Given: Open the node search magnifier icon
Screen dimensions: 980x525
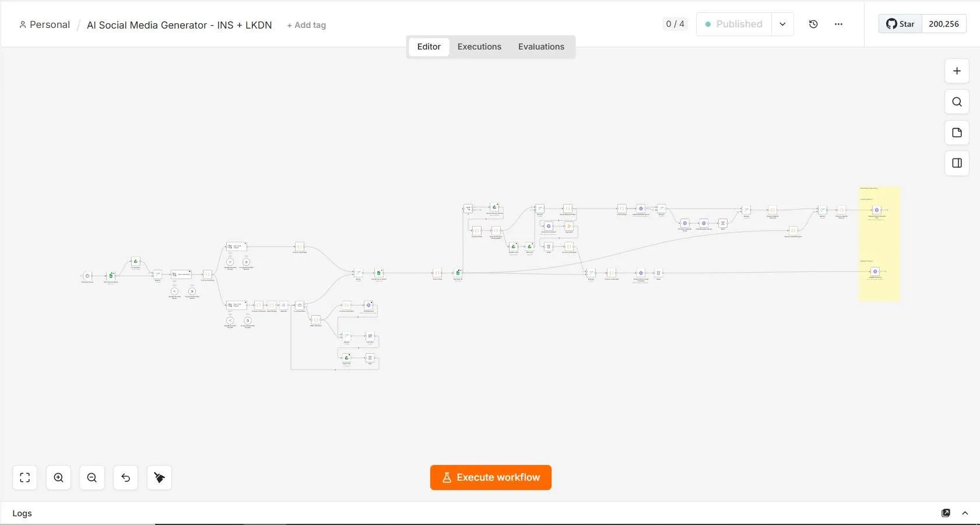Looking at the screenshot, I should (957, 102).
